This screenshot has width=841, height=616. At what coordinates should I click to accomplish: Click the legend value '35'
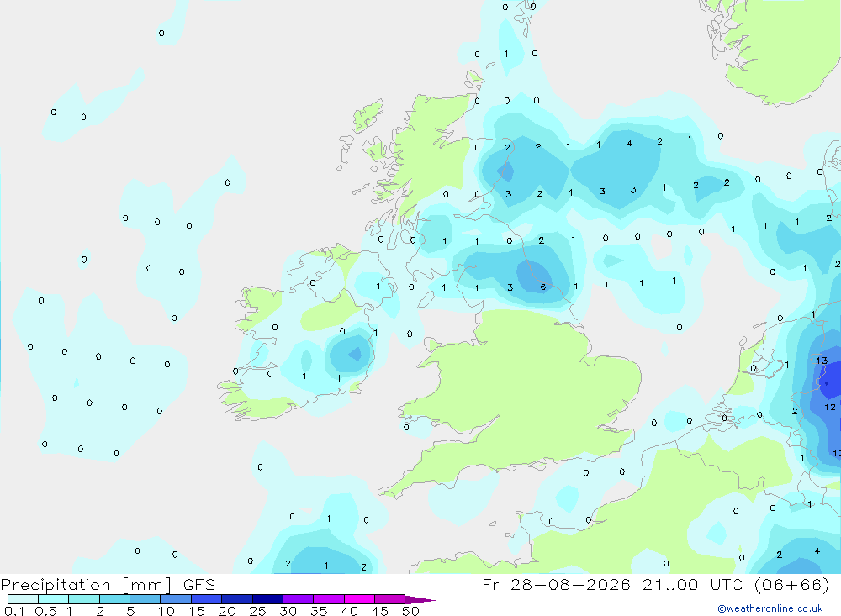click(x=319, y=611)
